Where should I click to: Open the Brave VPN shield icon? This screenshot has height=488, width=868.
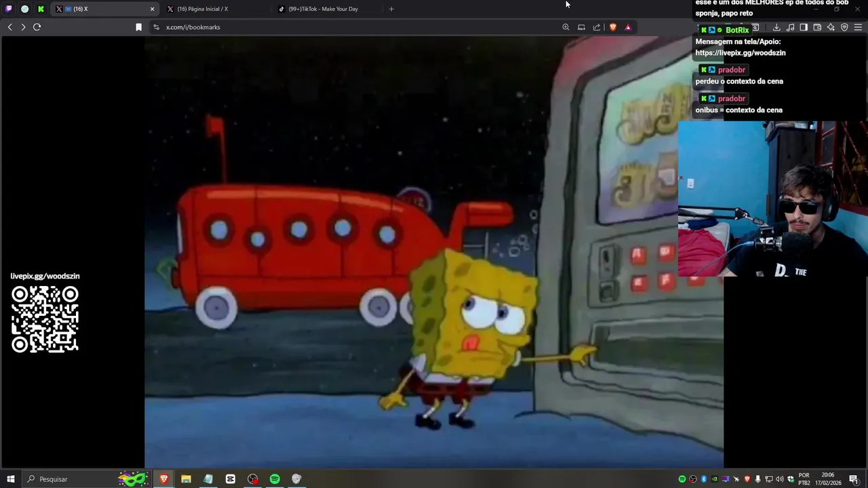(844, 27)
